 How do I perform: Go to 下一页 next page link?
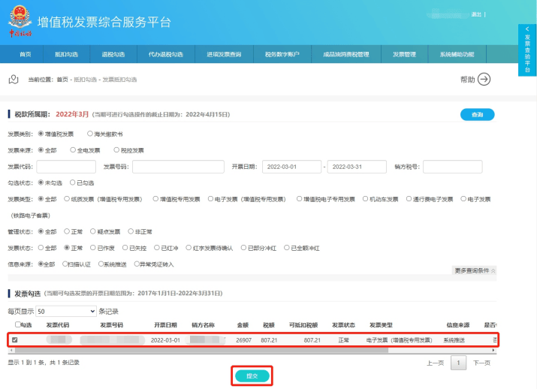click(481, 363)
